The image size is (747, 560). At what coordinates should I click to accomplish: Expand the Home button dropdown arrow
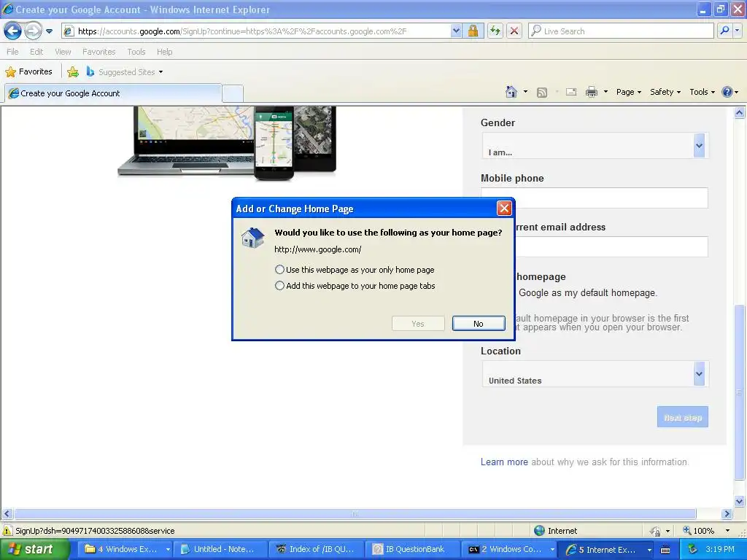tap(525, 92)
